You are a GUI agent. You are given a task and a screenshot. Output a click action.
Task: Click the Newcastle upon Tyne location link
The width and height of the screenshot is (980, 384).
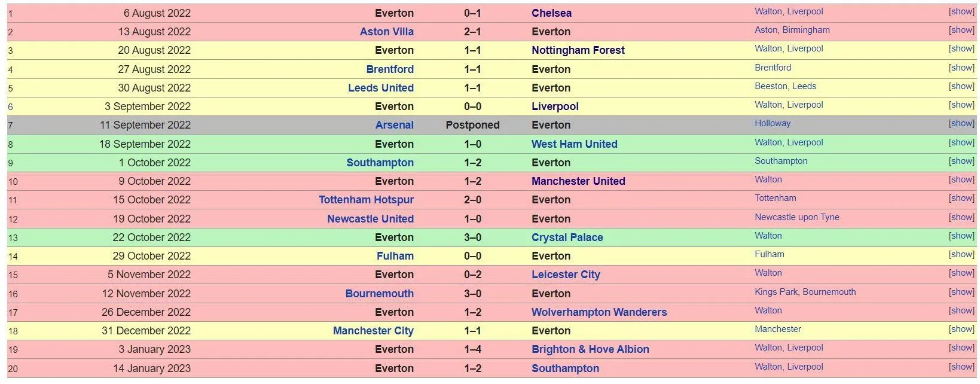click(796, 217)
